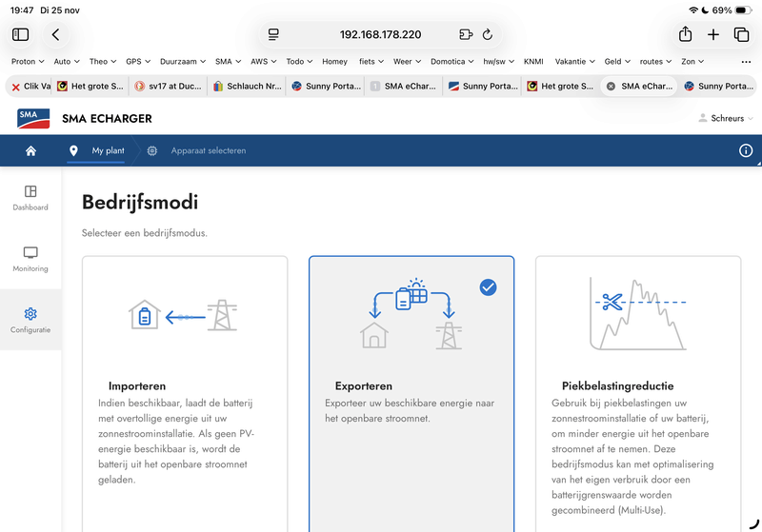Toggle the Safari sidebar icon

[x=20, y=34]
